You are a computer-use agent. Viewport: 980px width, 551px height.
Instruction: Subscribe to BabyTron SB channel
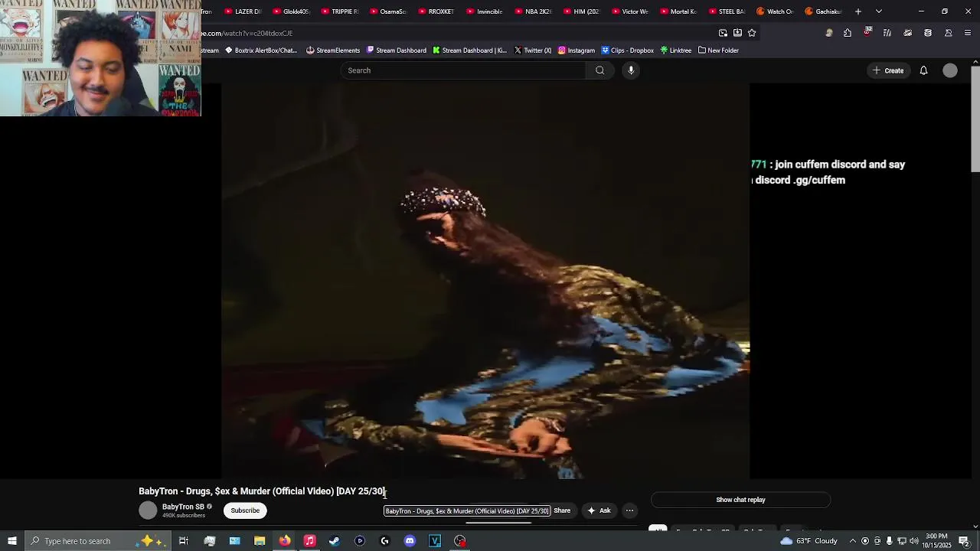pyautogui.click(x=245, y=510)
